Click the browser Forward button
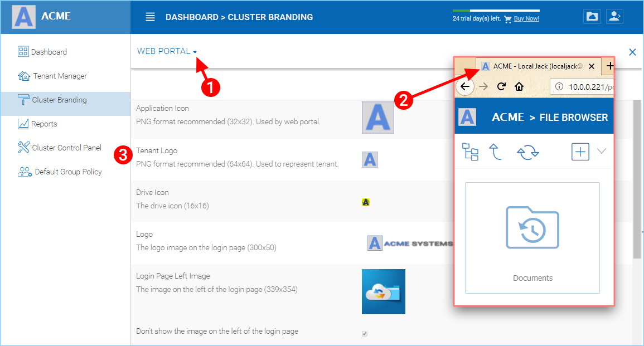The width and height of the screenshot is (644, 346). click(x=483, y=86)
